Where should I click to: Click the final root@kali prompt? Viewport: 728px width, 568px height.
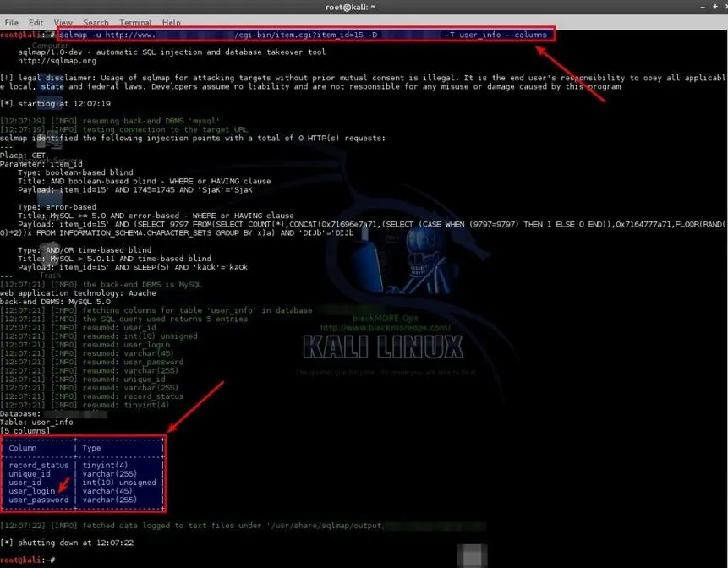tap(28, 560)
